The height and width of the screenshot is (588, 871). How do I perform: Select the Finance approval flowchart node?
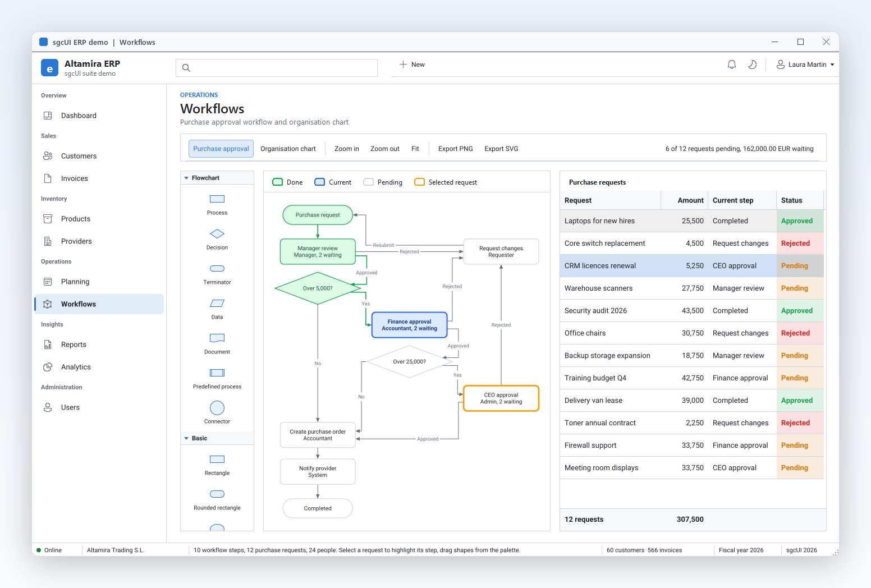coord(410,325)
